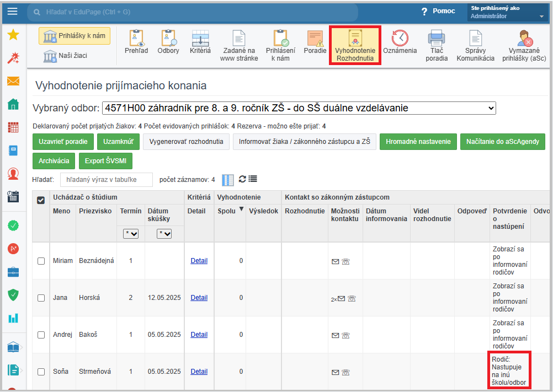Viewport: 553px width, 392px height.
Task: Select the Vyhodnotenie Rozhodnutia tab
Action: click(355, 45)
